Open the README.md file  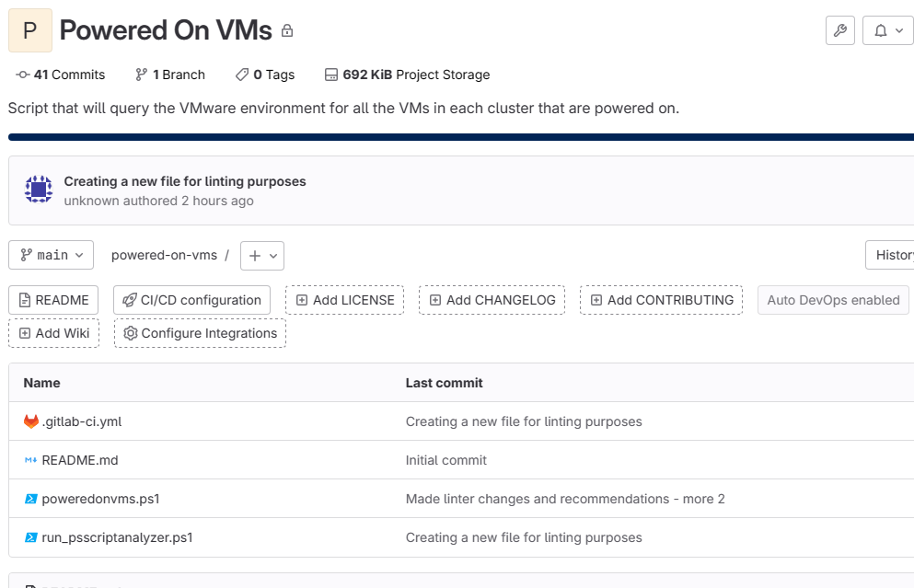click(79, 460)
